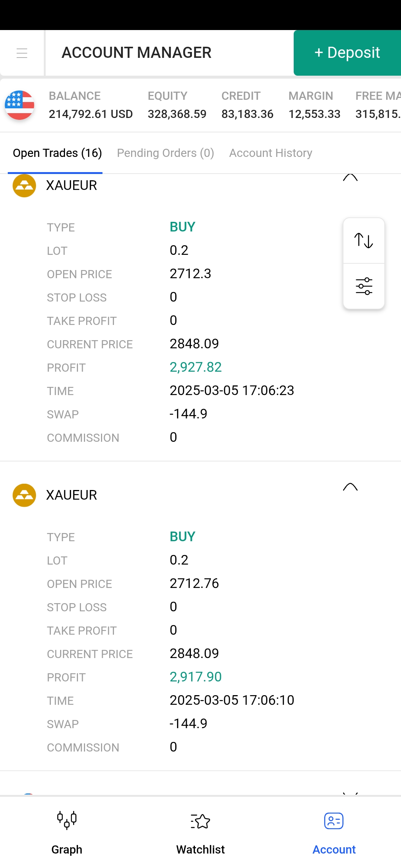
Task: Open the Watchlist star icon
Action: [x=200, y=821]
